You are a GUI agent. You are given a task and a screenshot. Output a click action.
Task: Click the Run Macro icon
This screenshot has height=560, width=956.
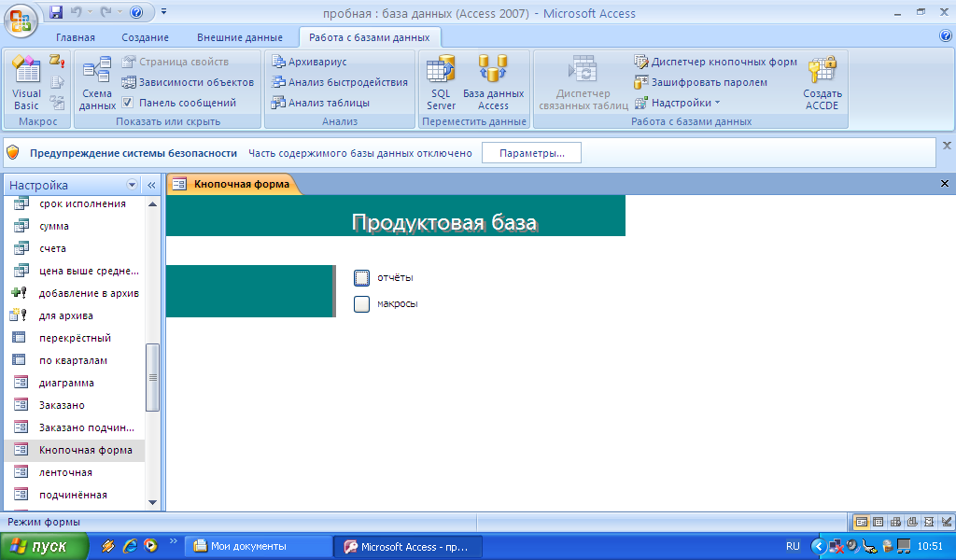tap(57, 61)
